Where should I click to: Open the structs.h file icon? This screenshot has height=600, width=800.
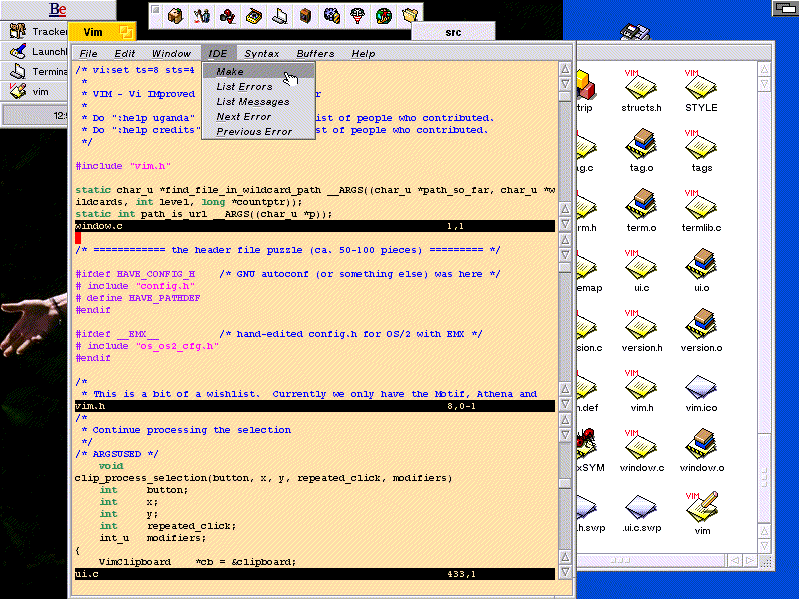(x=641, y=87)
